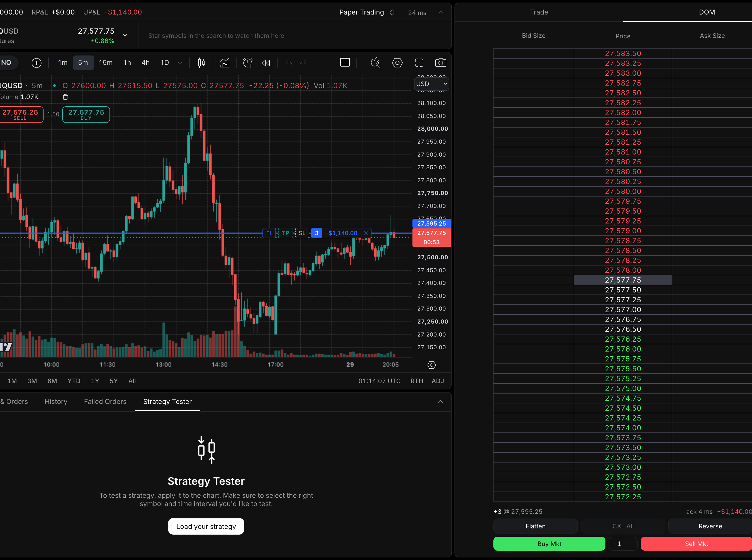Open the quick search lightning icon
The height and width of the screenshot is (560, 752).
375,63
